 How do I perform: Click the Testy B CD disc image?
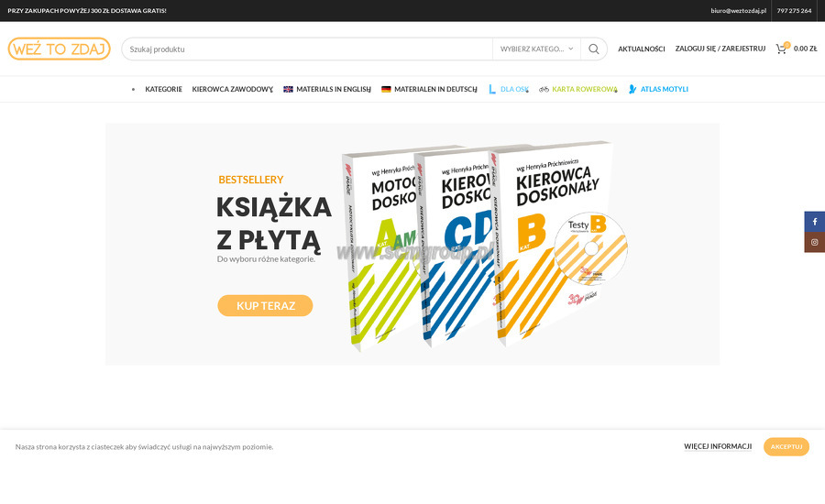pos(591,248)
